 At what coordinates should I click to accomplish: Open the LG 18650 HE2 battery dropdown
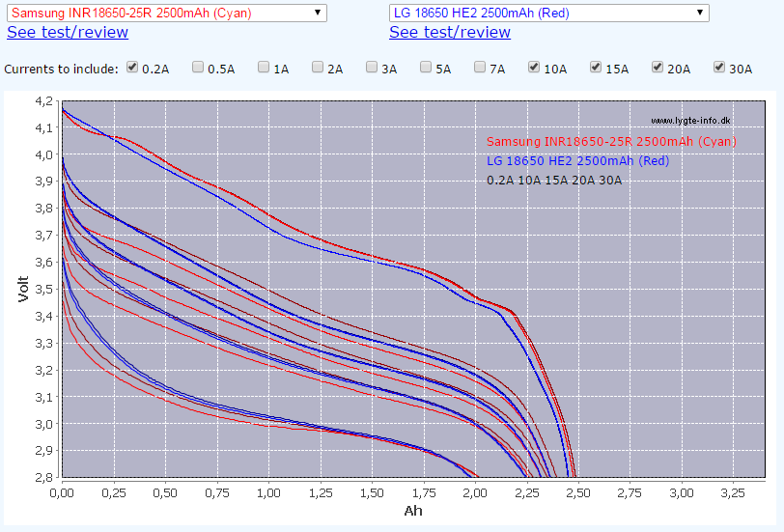pos(549,13)
